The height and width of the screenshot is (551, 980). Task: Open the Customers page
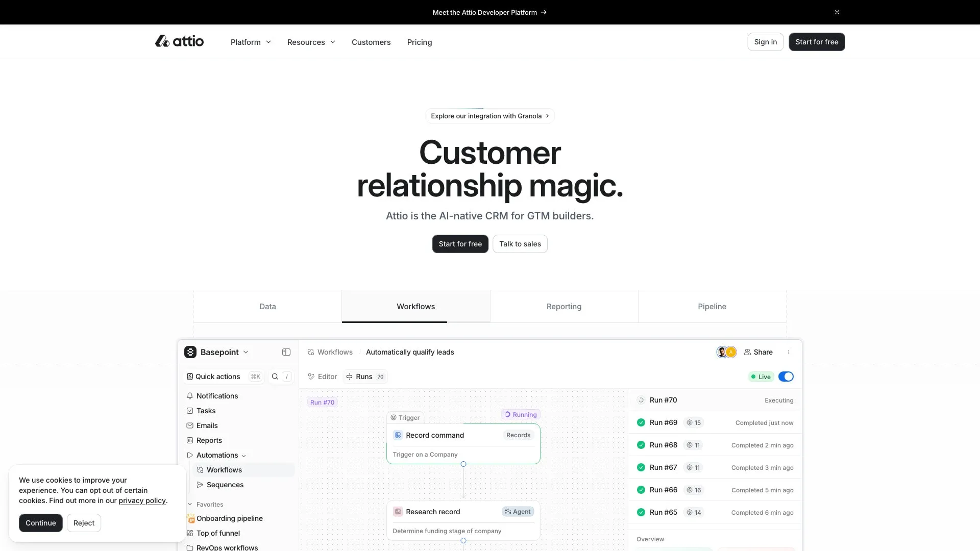pyautogui.click(x=371, y=42)
